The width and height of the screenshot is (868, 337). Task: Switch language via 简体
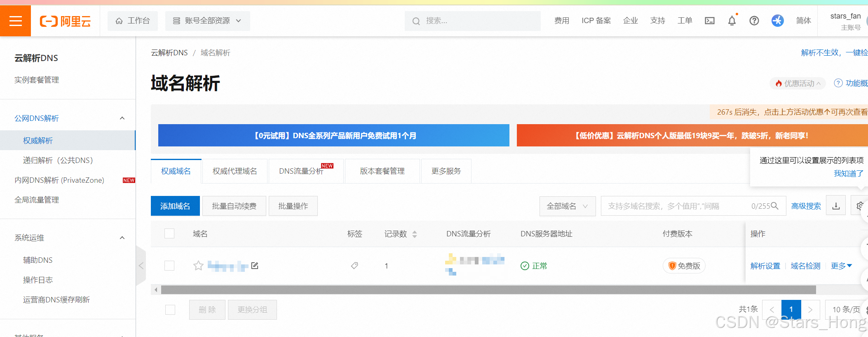(x=804, y=21)
